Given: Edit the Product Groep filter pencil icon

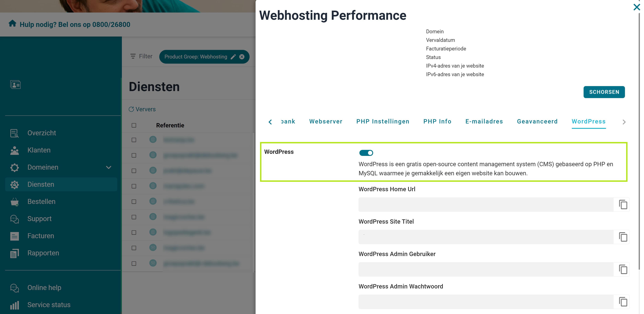Looking at the screenshot, I should point(233,57).
